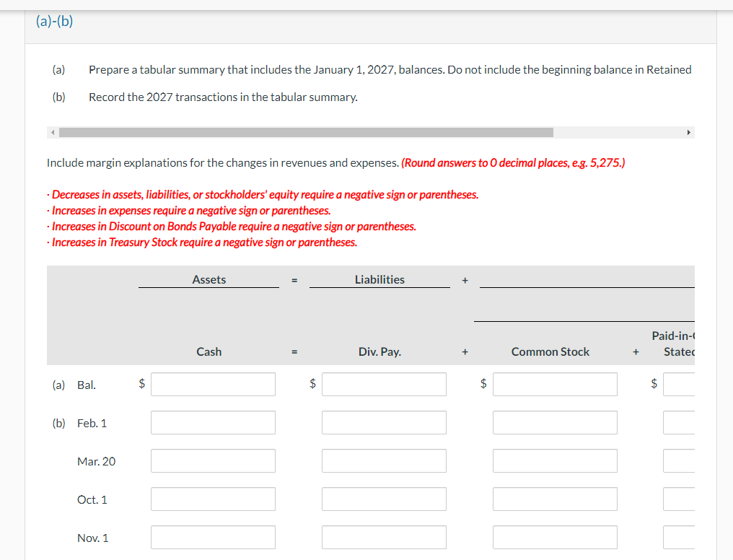Click the Assets heading

(209, 279)
